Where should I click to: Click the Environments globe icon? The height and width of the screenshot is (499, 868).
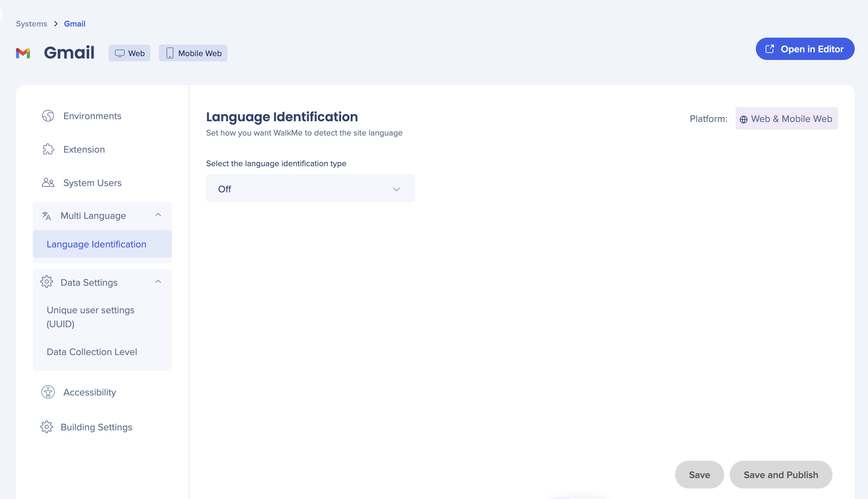pos(48,116)
